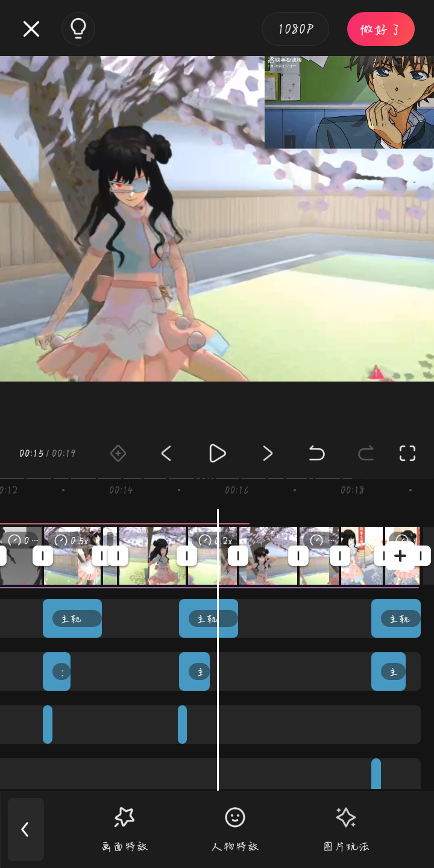Play the video preview
Viewport: 434px width, 868px height.
[217, 453]
